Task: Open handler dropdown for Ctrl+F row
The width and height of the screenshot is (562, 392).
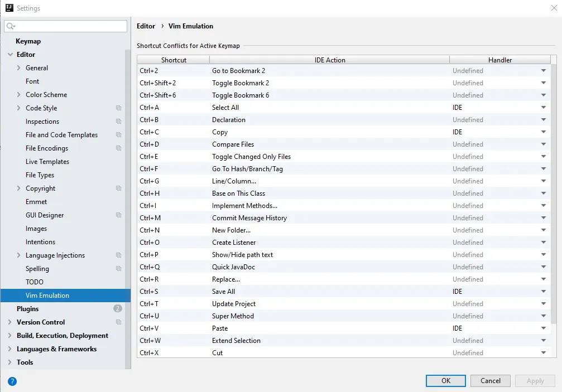Action: tap(544, 168)
